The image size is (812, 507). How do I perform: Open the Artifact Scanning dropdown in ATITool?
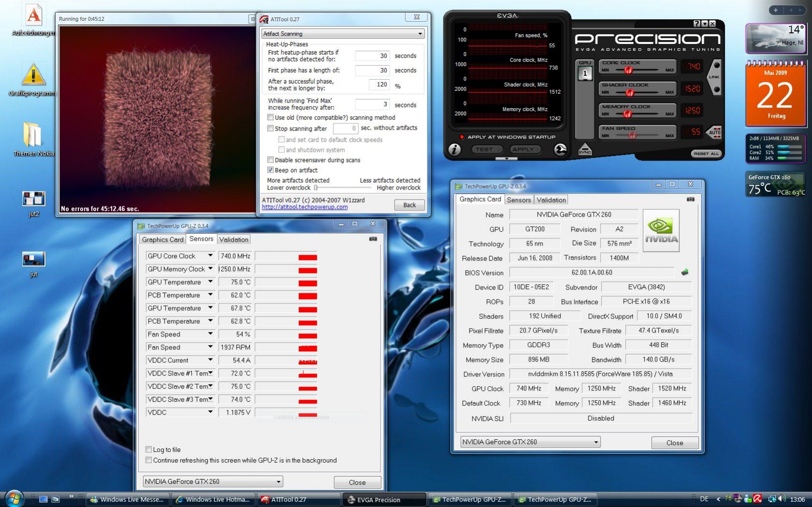click(x=343, y=34)
